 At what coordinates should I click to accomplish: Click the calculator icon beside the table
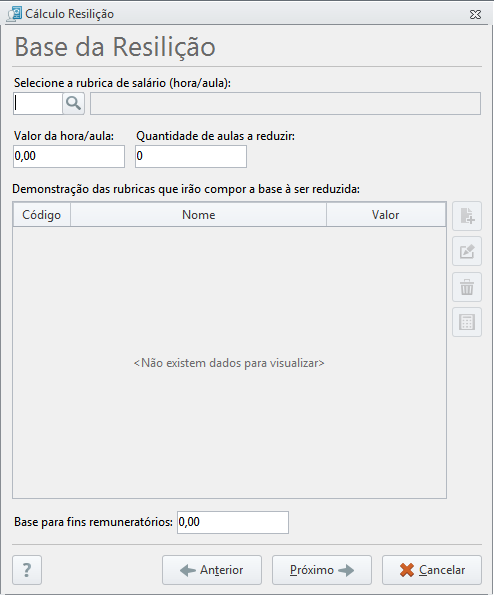coord(467,322)
